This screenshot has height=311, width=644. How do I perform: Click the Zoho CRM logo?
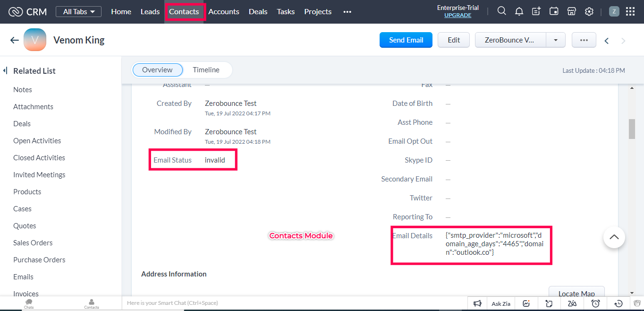[27, 12]
